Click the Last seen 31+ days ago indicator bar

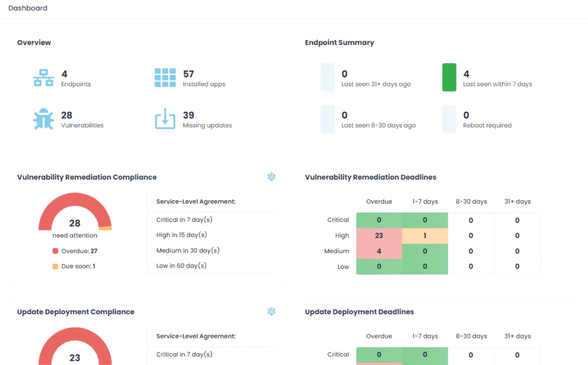327,77
